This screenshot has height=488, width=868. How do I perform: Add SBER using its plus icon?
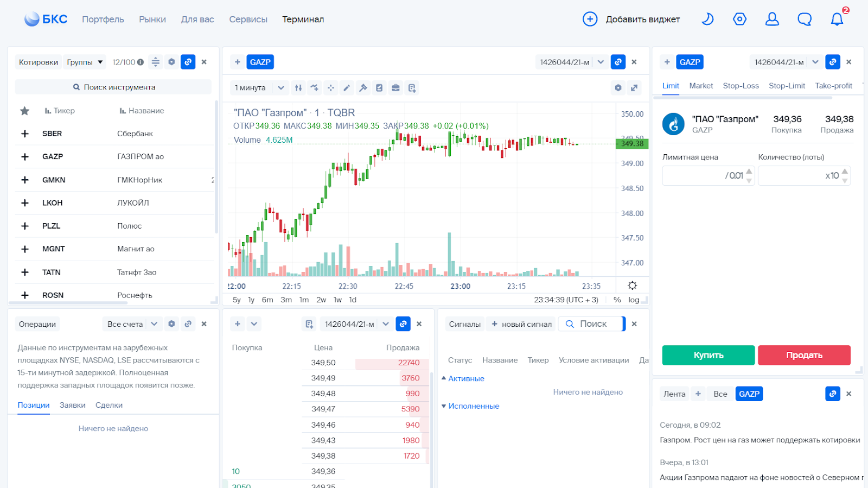[x=24, y=134]
